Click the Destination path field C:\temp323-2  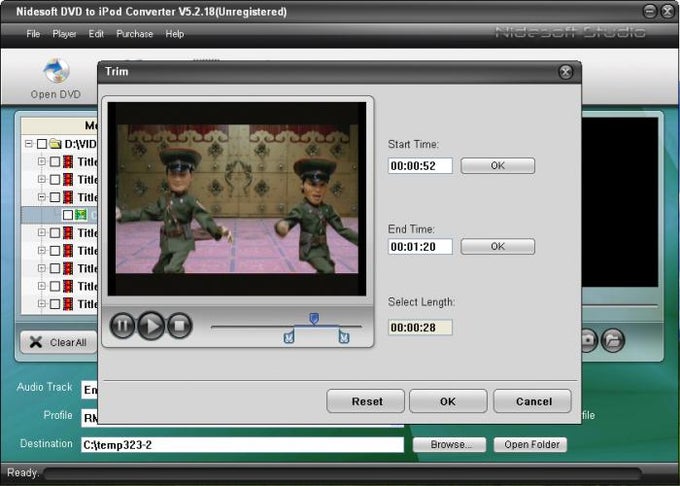(x=242, y=445)
